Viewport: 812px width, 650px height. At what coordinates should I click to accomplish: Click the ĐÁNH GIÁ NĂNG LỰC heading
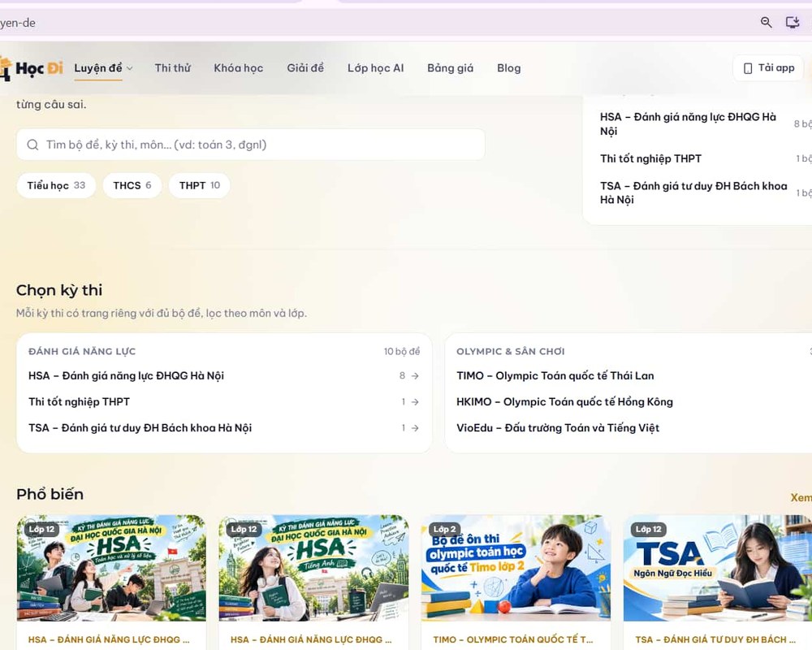pos(82,352)
